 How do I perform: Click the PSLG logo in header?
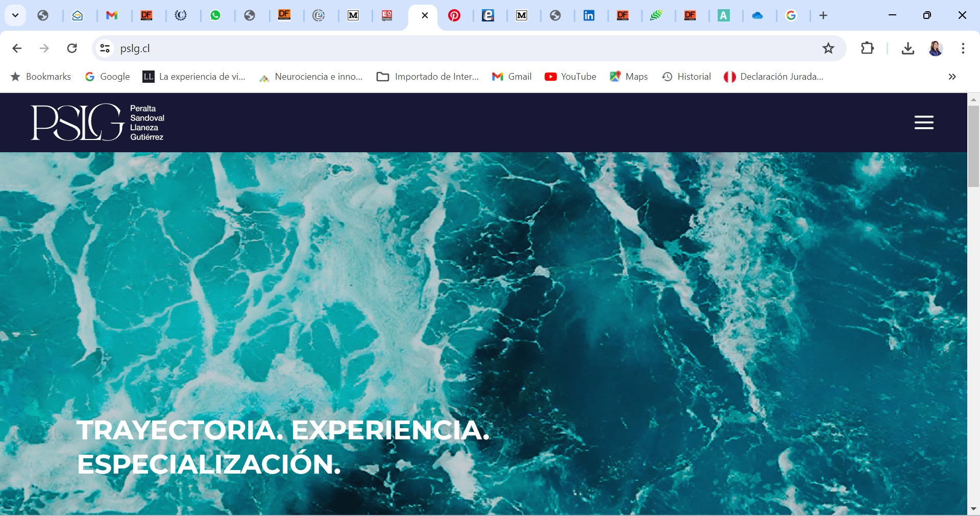(97, 123)
